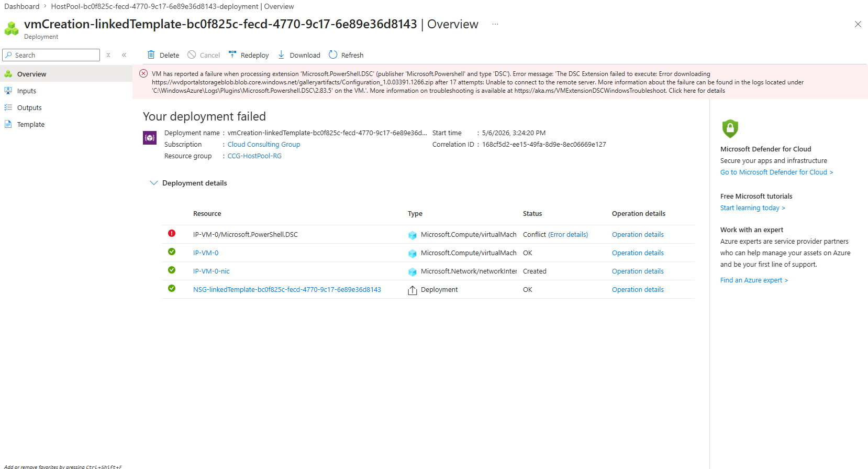Click the deployment cubes icon in header
Image resolution: width=868 pixels, height=469 pixels.
12,28
